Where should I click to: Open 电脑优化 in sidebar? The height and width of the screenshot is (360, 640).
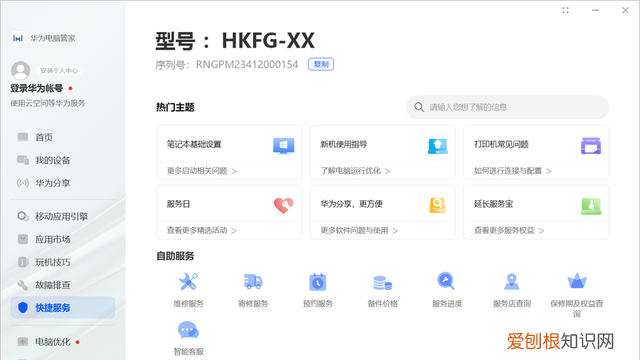tap(63, 342)
